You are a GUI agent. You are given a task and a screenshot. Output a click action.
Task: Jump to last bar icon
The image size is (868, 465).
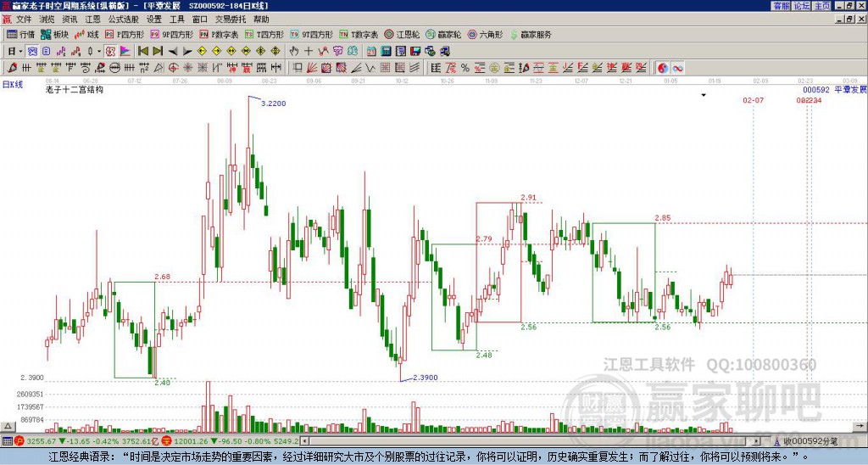point(158,52)
